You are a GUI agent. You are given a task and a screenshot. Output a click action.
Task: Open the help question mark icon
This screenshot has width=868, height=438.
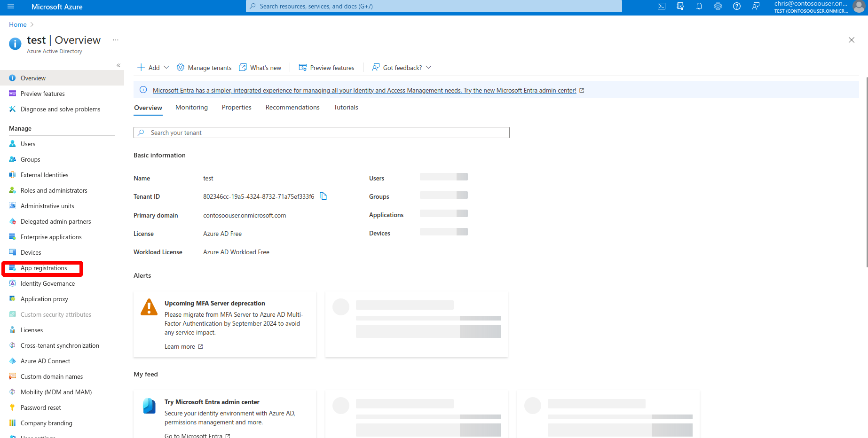[737, 7]
